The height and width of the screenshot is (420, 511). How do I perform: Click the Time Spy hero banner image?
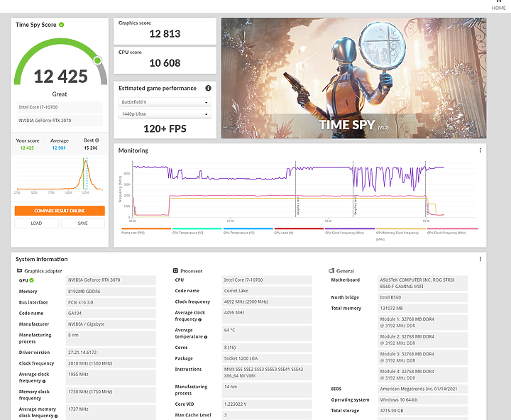pyautogui.click(x=353, y=78)
